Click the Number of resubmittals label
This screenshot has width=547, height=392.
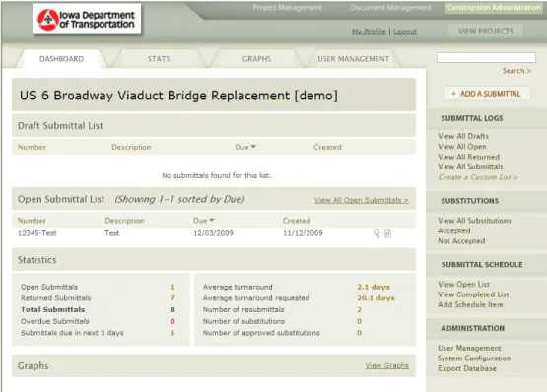pyautogui.click(x=243, y=309)
